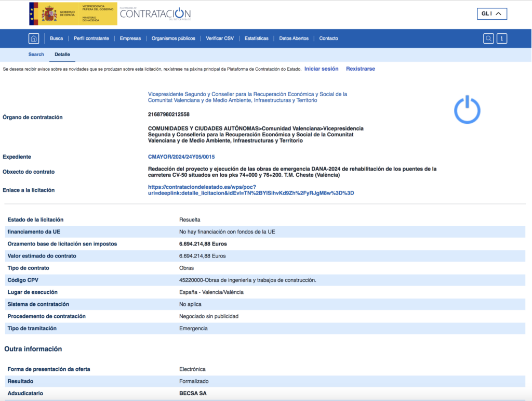
Task: Open Estatísticas menu item
Action: tap(257, 38)
